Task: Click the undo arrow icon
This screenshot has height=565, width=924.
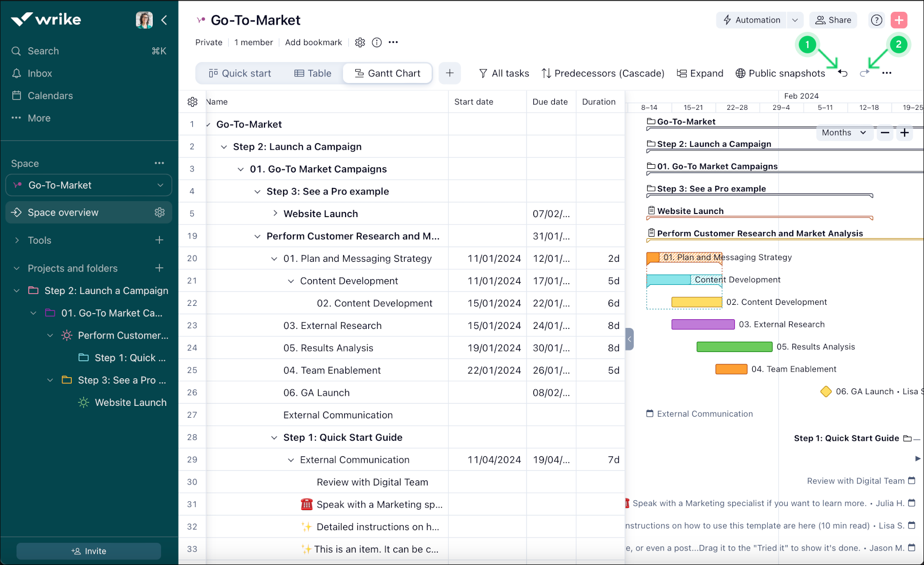Action: pos(843,73)
